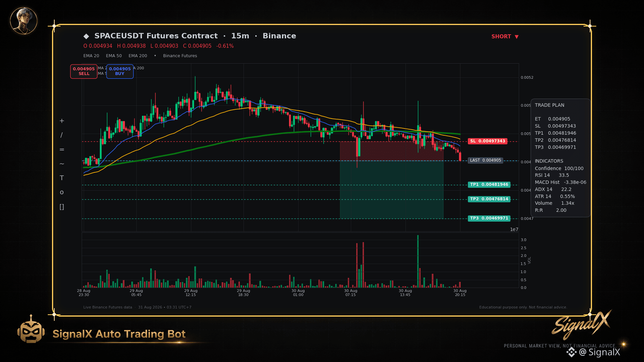Screen dimensions: 644x362
Task: Toggle the EMA 20 legend label
Action: (x=91, y=56)
